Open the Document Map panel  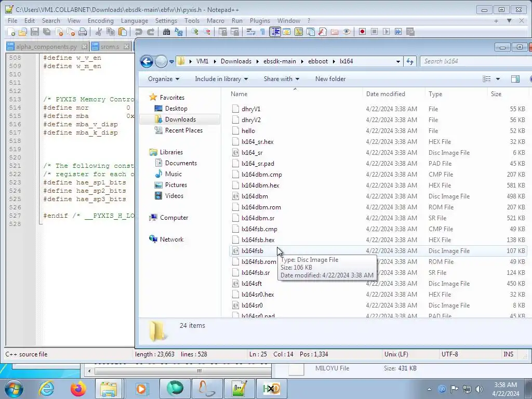299,32
